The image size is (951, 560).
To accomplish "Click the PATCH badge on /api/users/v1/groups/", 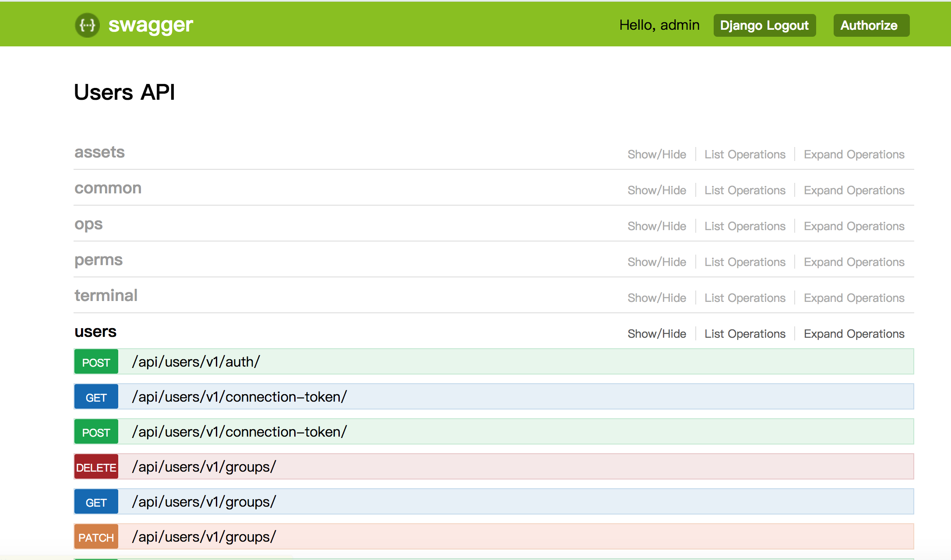I will coord(95,537).
